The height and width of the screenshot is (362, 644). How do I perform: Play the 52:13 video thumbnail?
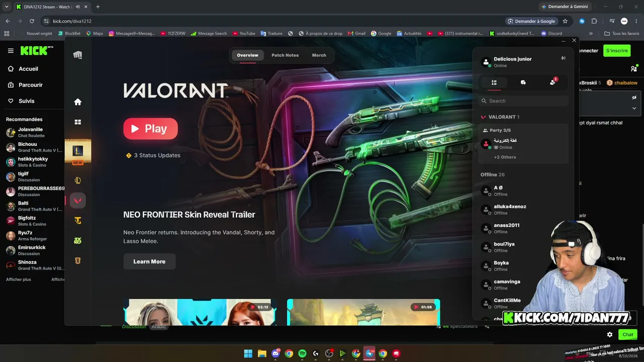pos(200,312)
